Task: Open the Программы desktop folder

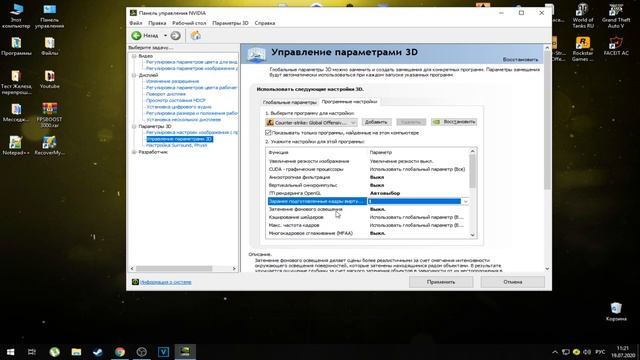Action: coord(16,46)
